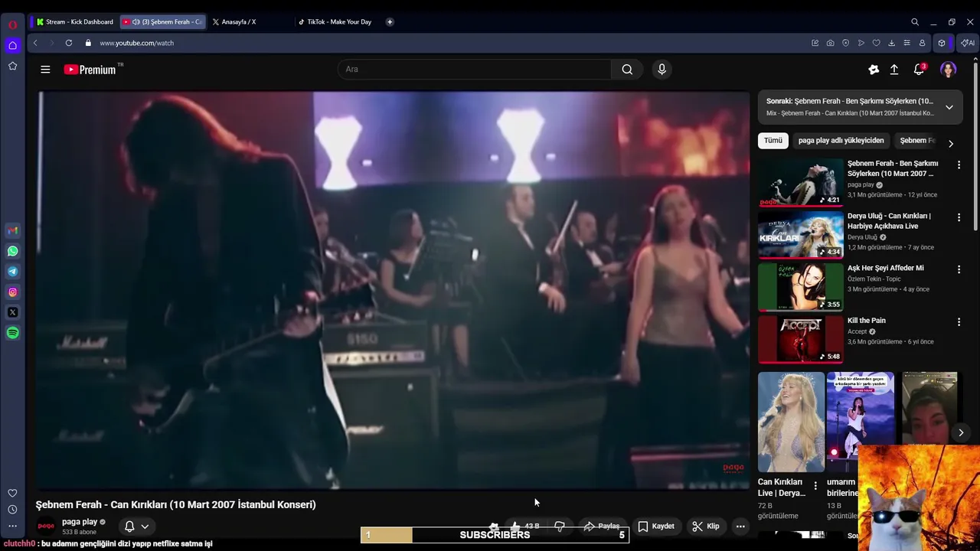Viewport: 980px width, 551px height.
Task: Open Telegram in the Opera sidebar
Action: pyautogui.click(x=12, y=272)
